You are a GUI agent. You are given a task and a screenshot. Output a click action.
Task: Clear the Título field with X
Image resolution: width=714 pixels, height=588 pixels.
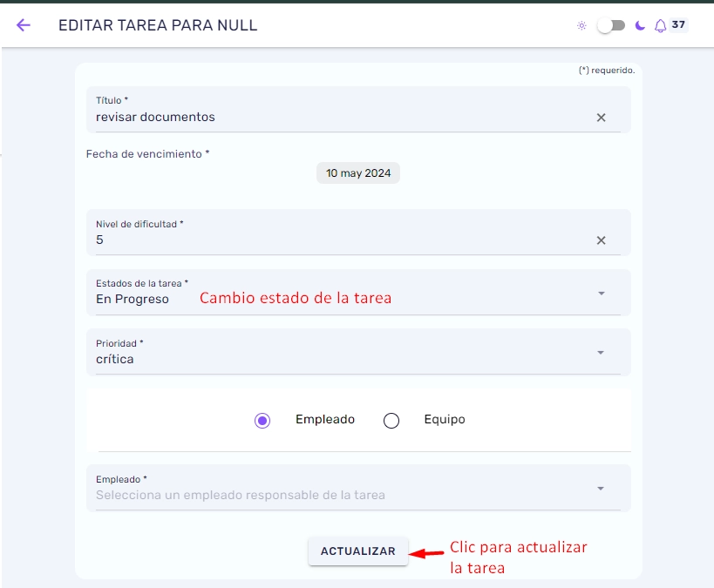click(601, 118)
